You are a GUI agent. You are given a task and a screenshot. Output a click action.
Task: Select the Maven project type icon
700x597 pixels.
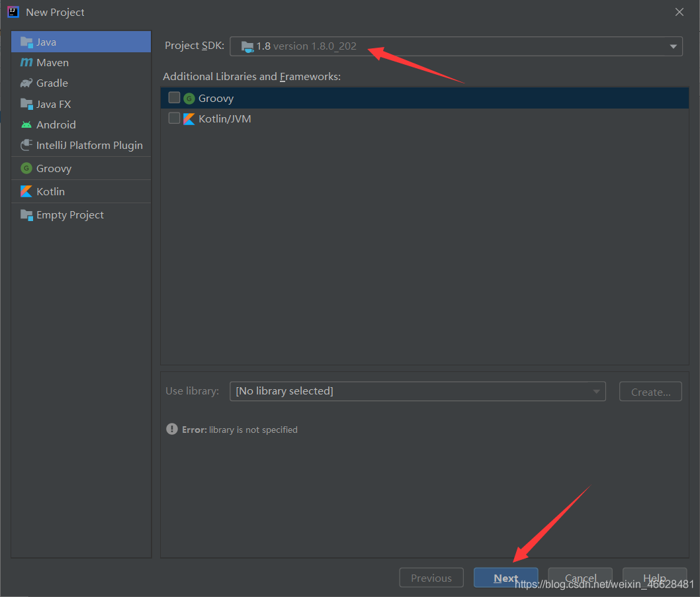(x=27, y=62)
